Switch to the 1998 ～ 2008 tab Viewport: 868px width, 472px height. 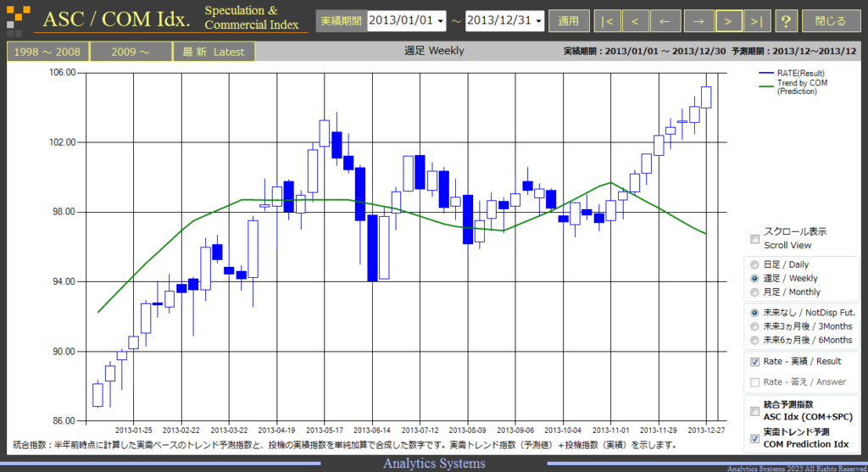point(47,52)
